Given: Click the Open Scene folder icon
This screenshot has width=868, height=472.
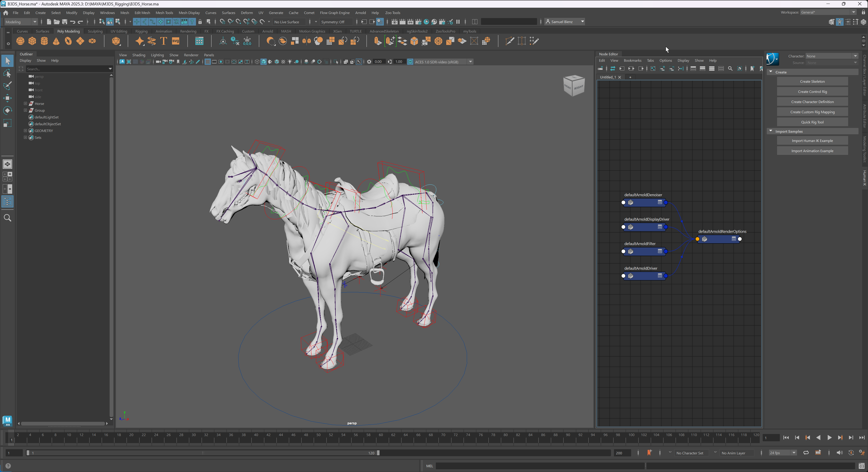Looking at the screenshot, I should (57, 22).
